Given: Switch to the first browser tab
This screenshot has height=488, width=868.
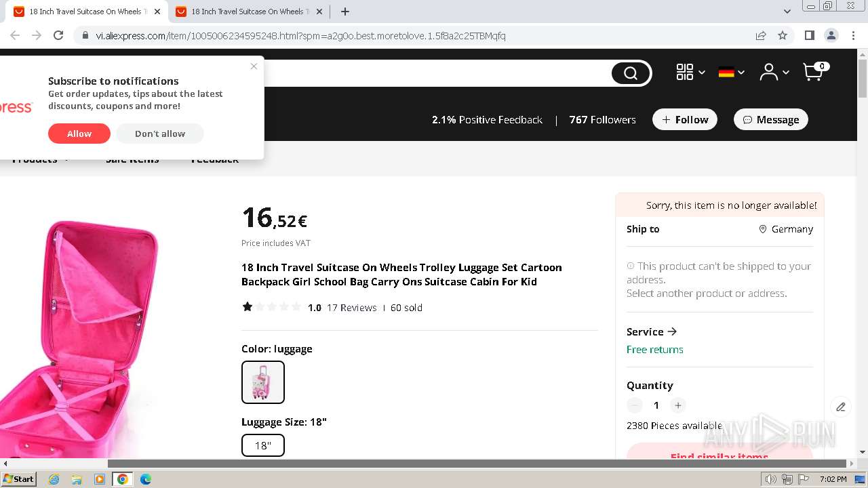Looking at the screenshot, I should 85,12.
